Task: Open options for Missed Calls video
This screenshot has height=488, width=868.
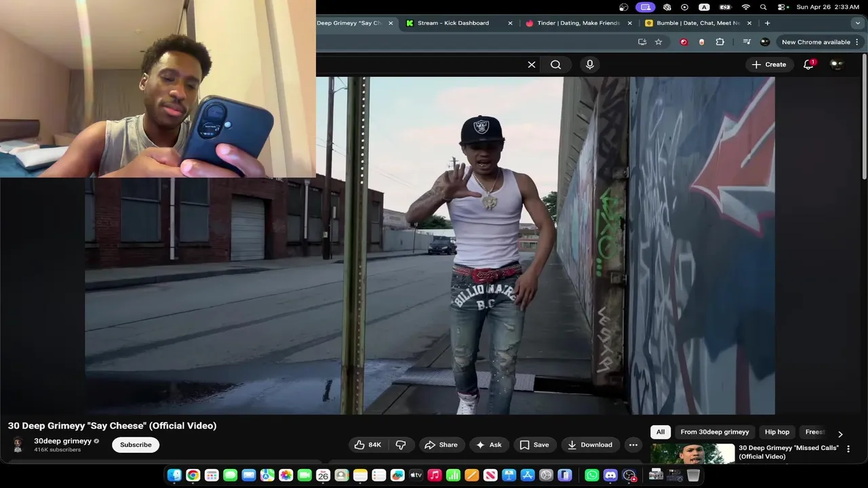Action: pyautogui.click(x=848, y=449)
